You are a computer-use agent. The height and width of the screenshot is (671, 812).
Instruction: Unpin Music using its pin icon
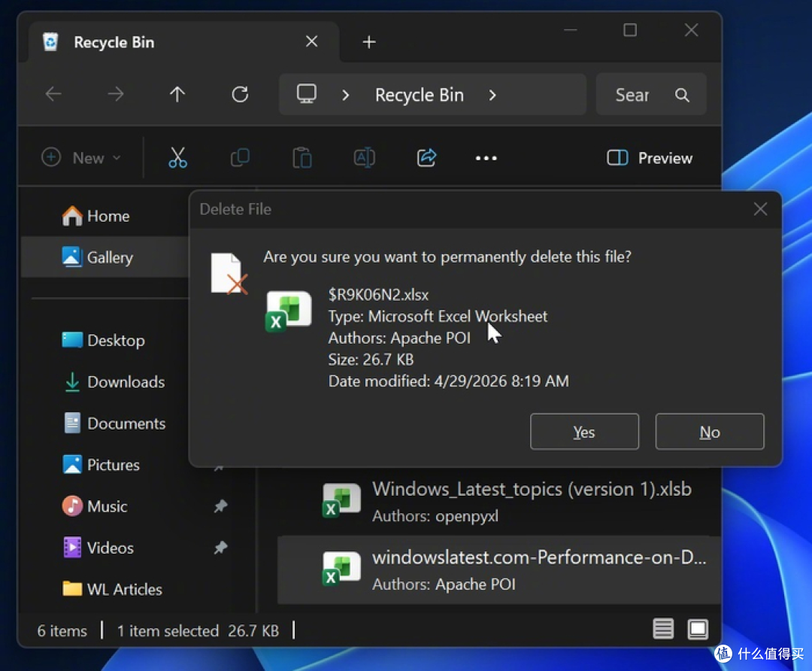click(x=220, y=506)
